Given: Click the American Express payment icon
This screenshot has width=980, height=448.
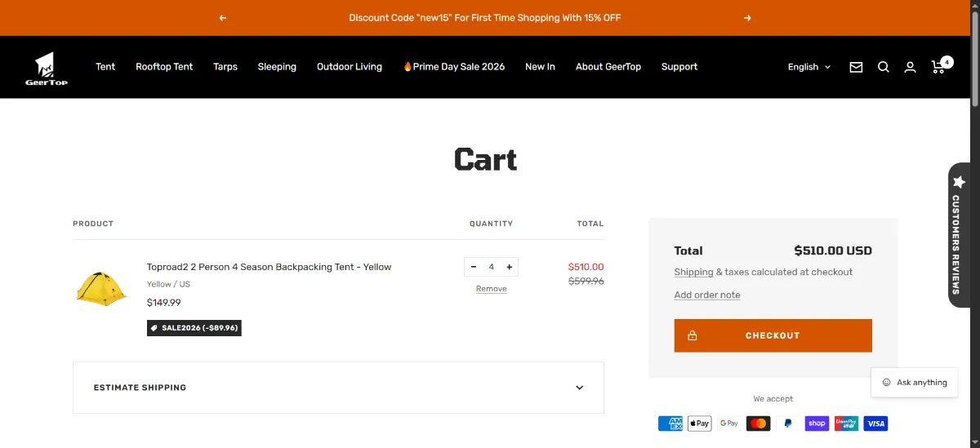Looking at the screenshot, I should pyautogui.click(x=670, y=424).
